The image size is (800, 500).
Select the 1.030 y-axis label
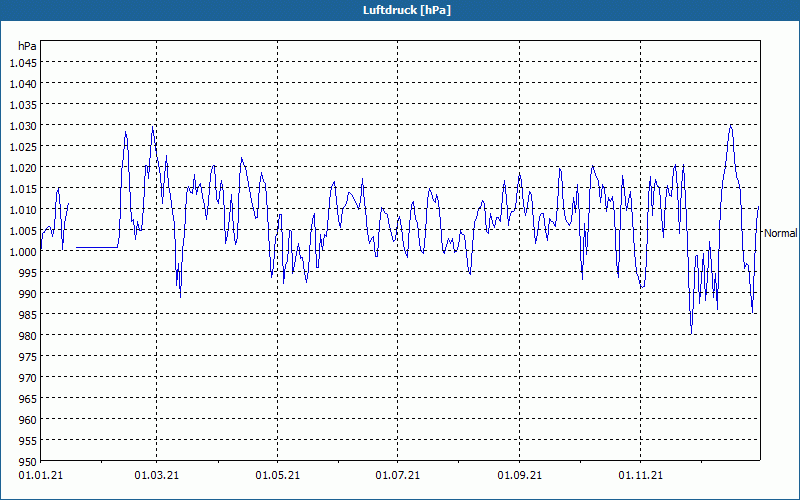23,126
